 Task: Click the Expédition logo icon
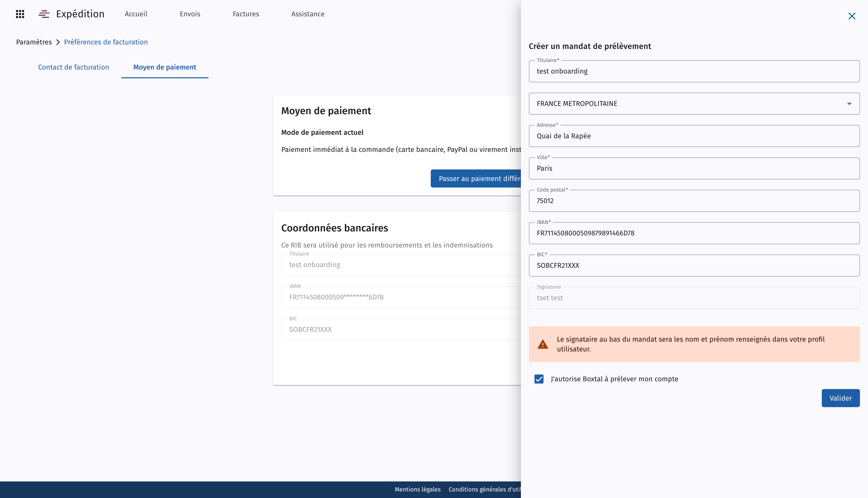(44, 14)
